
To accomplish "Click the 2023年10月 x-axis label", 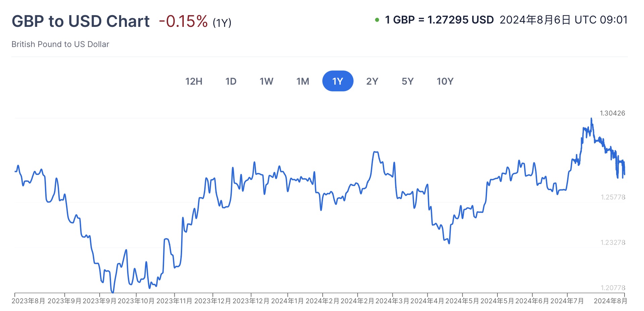I will point(136,301).
